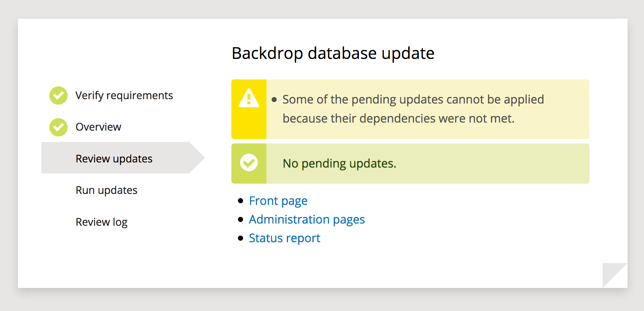Go to Administration pages
Image resolution: width=644 pixels, height=311 pixels.
pos(307,220)
